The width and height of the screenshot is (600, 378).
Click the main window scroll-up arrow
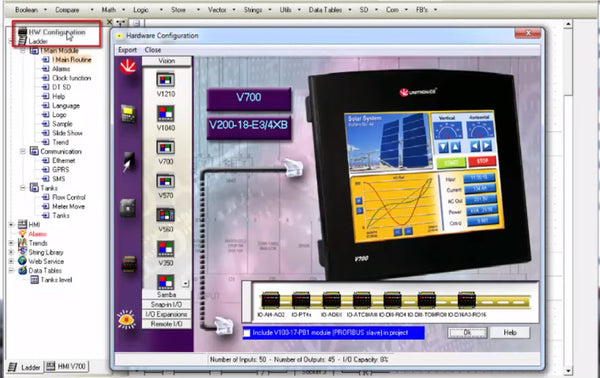pos(568,24)
